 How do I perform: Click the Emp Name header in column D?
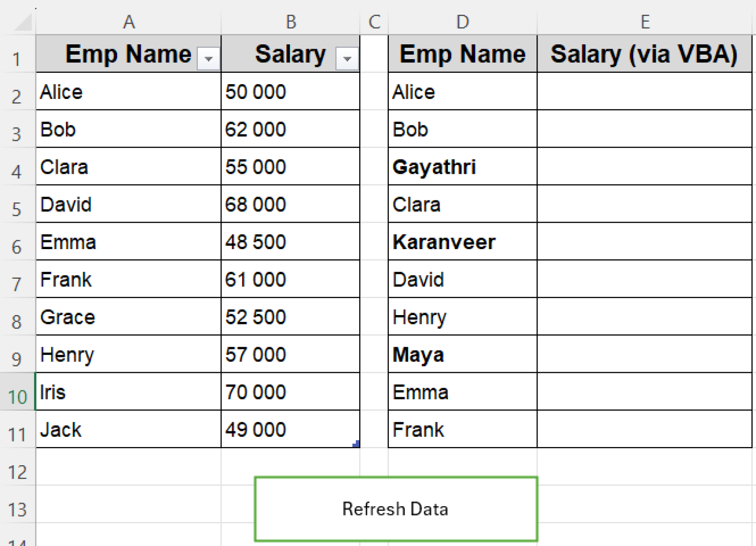coord(462,54)
